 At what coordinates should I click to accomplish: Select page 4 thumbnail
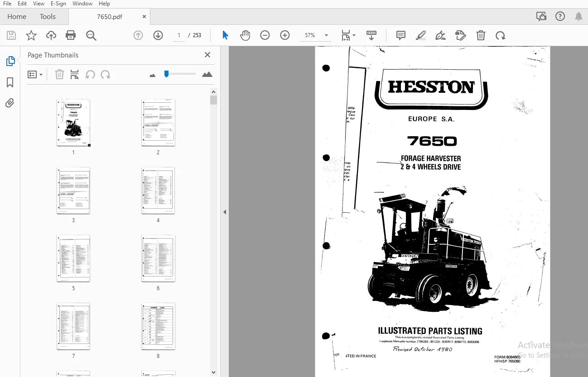158,191
